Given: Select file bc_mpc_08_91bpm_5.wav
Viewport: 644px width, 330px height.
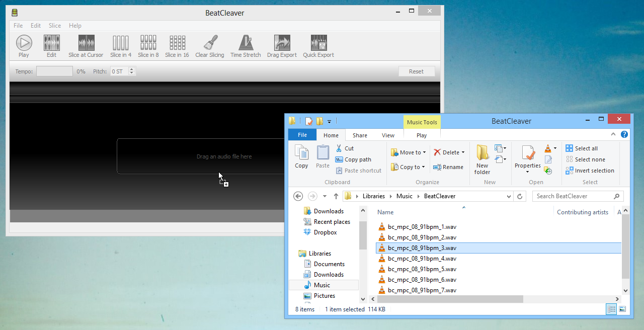Looking at the screenshot, I should tap(417, 269).
